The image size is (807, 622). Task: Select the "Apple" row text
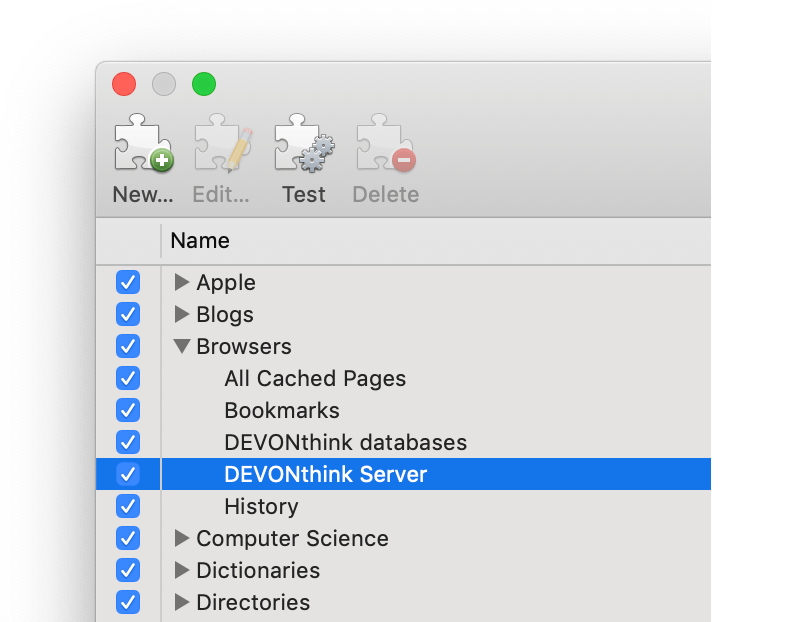point(226,282)
